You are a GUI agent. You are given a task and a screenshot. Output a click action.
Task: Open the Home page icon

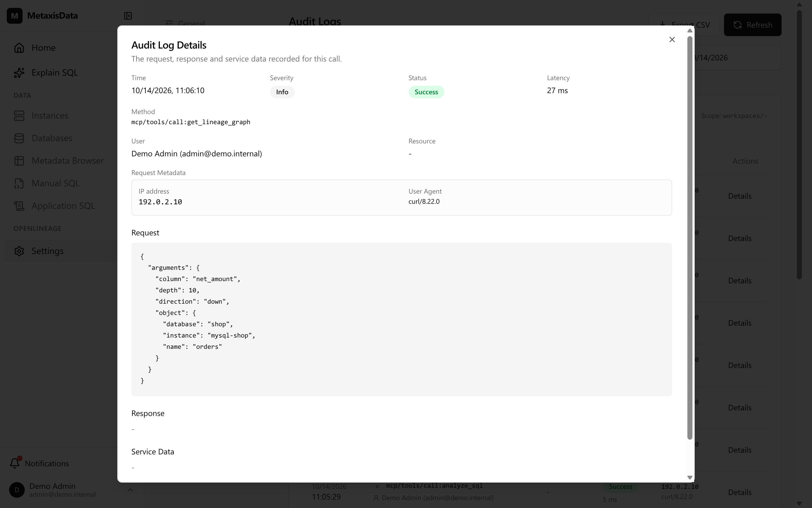point(19,48)
